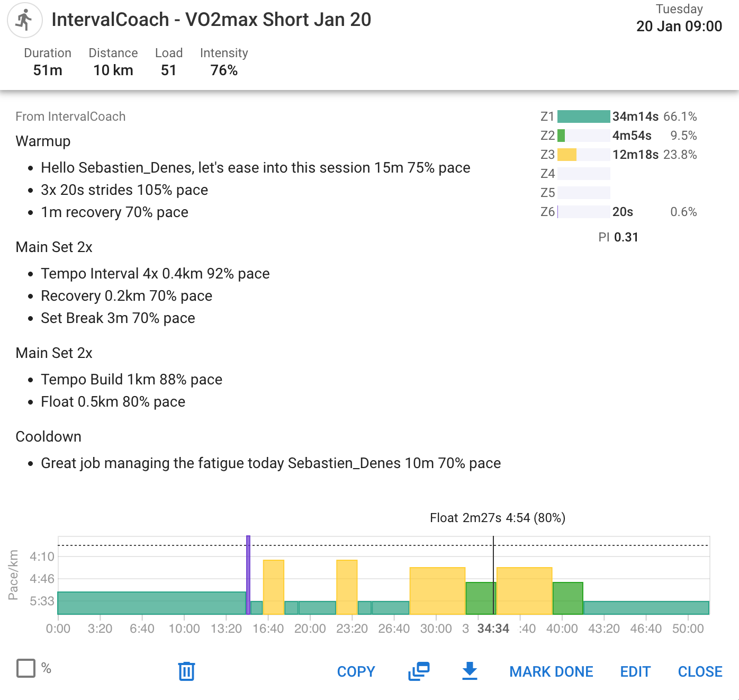Click the workout title text

point(211,20)
